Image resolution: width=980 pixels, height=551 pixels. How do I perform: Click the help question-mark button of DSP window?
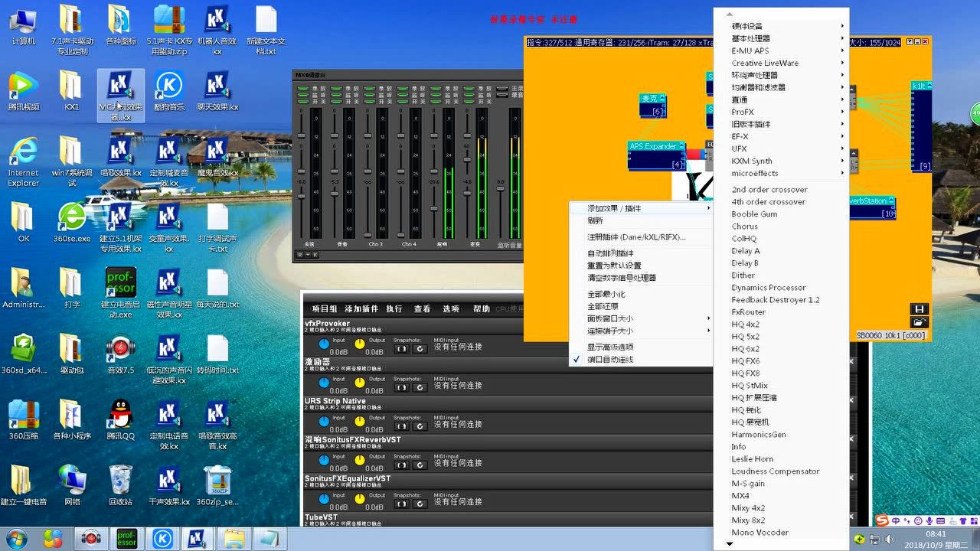pos(910,42)
